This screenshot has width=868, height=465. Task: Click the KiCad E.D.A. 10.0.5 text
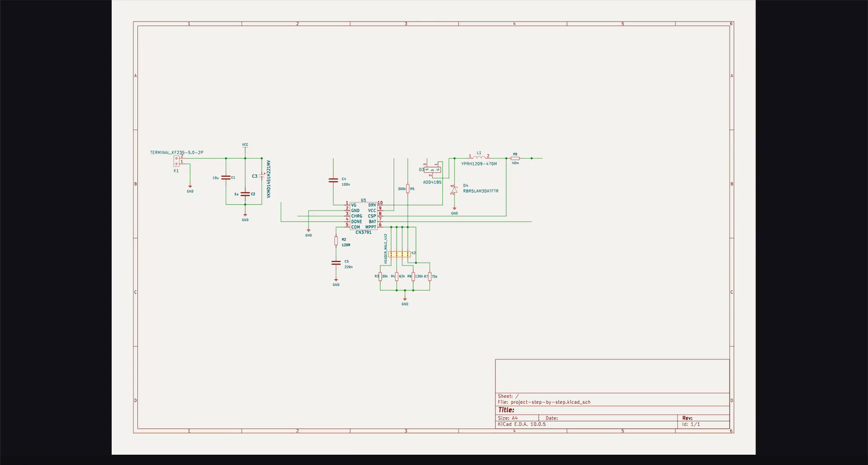click(x=522, y=424)
